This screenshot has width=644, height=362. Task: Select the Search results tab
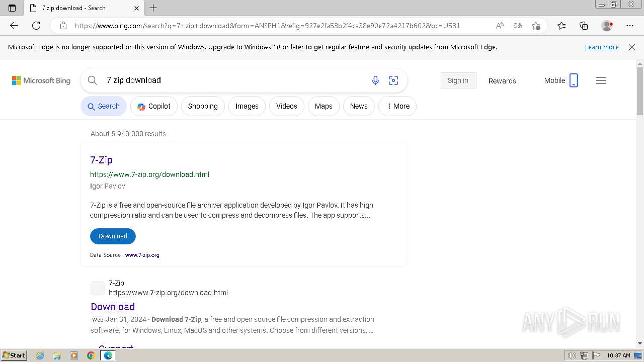tap(104, 106)
